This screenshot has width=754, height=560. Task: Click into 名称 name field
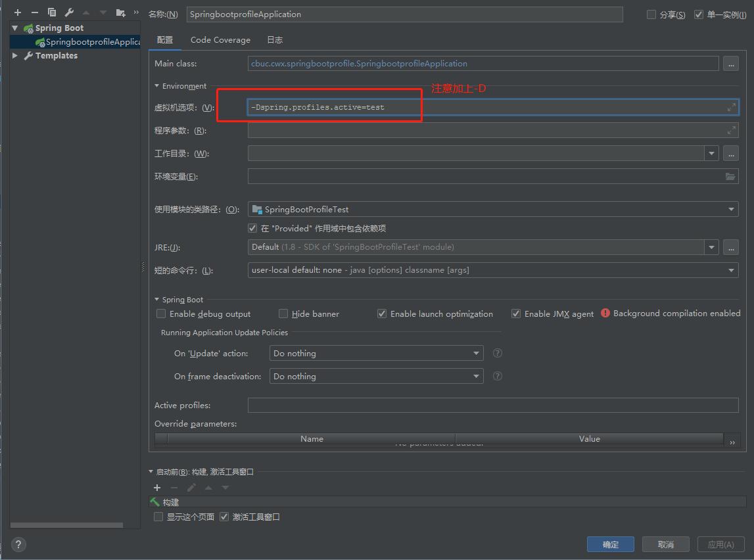point(404,14)
